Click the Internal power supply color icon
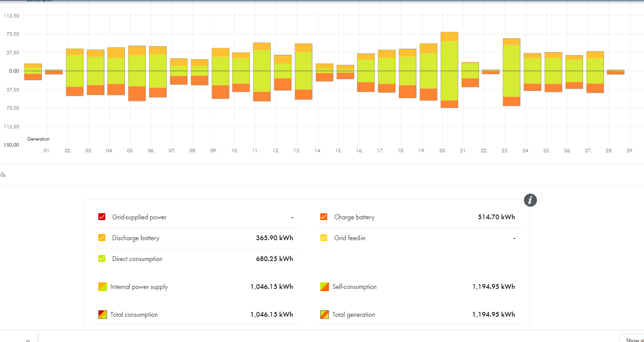The height and width of the screenshot is (342, 644). click(x=102, y=287)
